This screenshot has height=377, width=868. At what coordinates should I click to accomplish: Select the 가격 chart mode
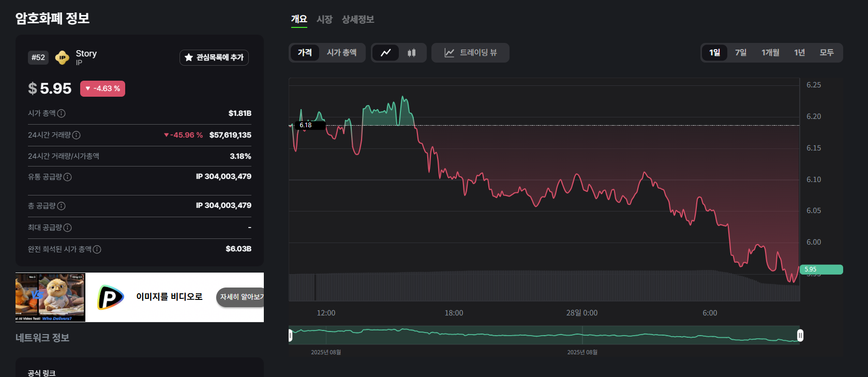pyautogui.click(x=305, y=53)
